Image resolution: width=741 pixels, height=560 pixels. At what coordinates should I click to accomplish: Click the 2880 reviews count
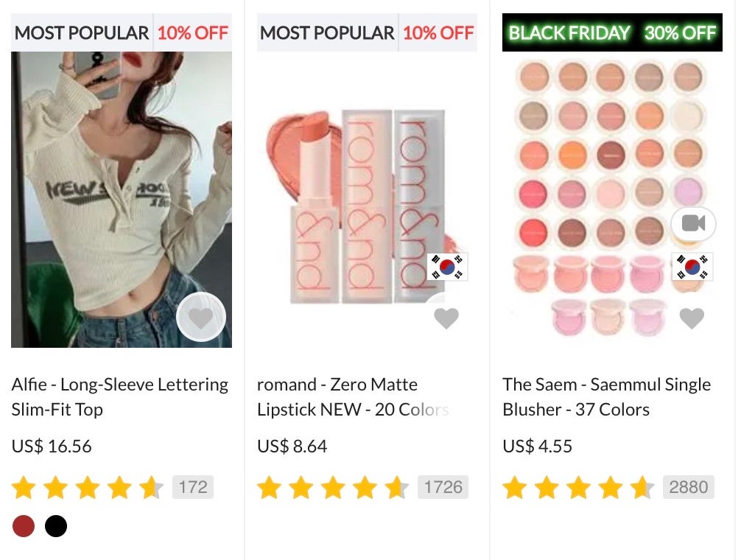click(x=689, y=487)
